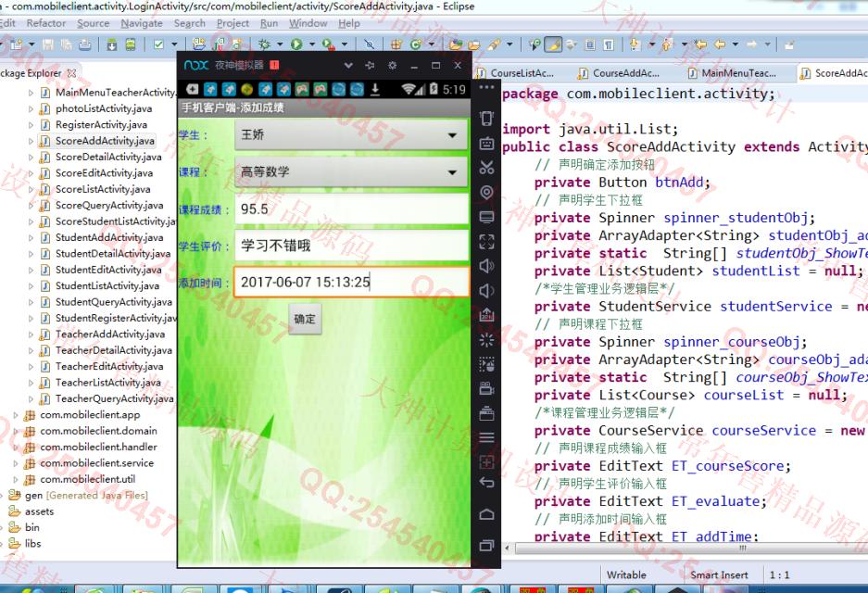The height and width of the screenshot is (593, 868).
Task: Switch to CourseListAc... editor tab
Action: tap(522, 73)
